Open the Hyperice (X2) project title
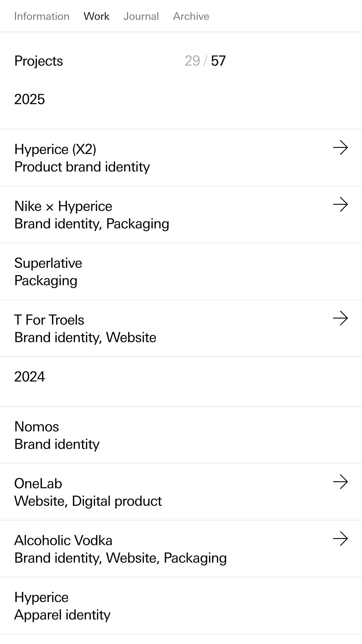This screenshot has width=362, height=644. click(55, 149)
